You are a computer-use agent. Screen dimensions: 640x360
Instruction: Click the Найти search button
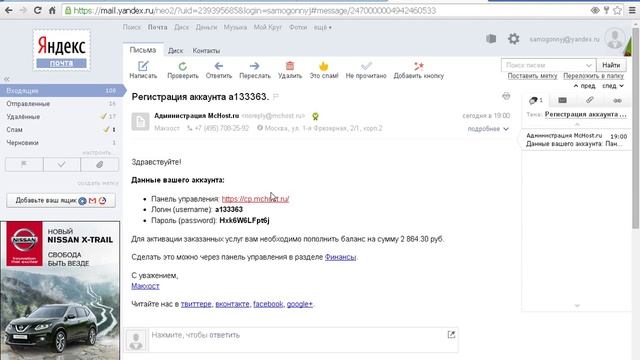tap(611, 65)
